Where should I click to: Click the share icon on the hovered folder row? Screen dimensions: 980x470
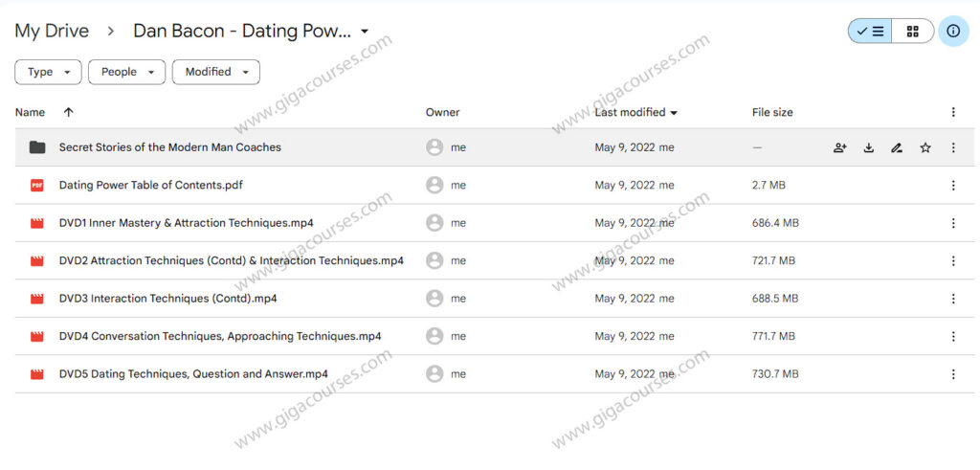(839, 147)
